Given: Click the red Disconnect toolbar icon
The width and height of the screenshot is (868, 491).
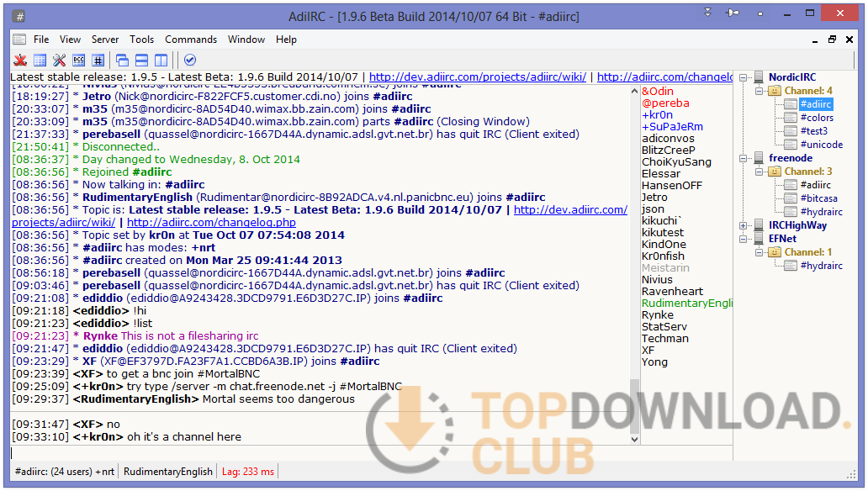Looking at the screenshot, I should pos(20,61).
